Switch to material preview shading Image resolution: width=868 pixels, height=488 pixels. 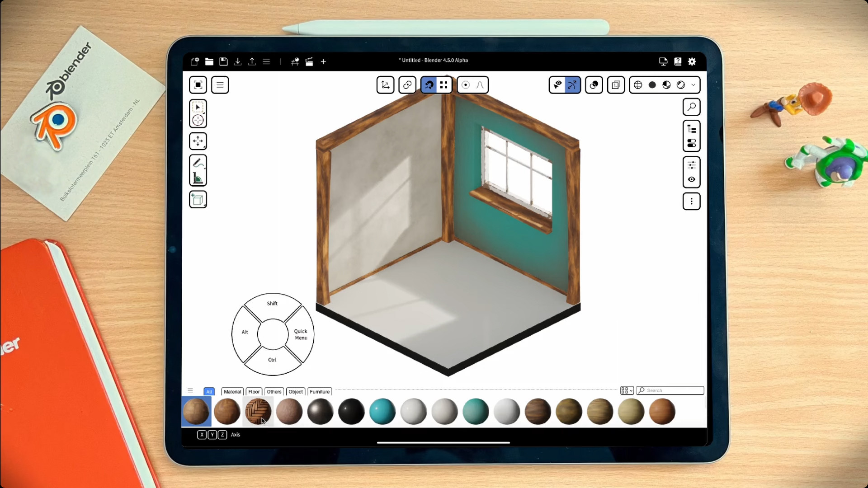point(667,85)
